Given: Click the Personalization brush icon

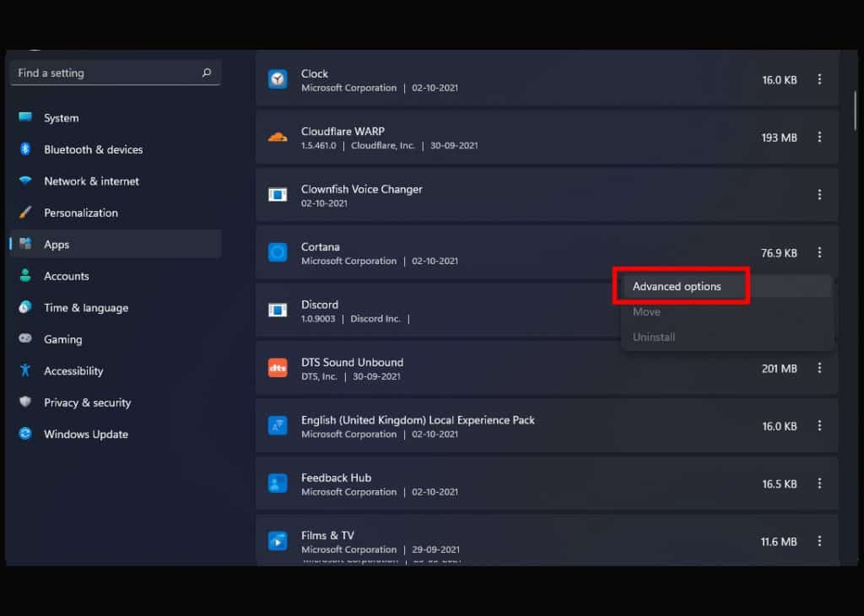Looking at the screenshot, I should click(x=25, y=212).
